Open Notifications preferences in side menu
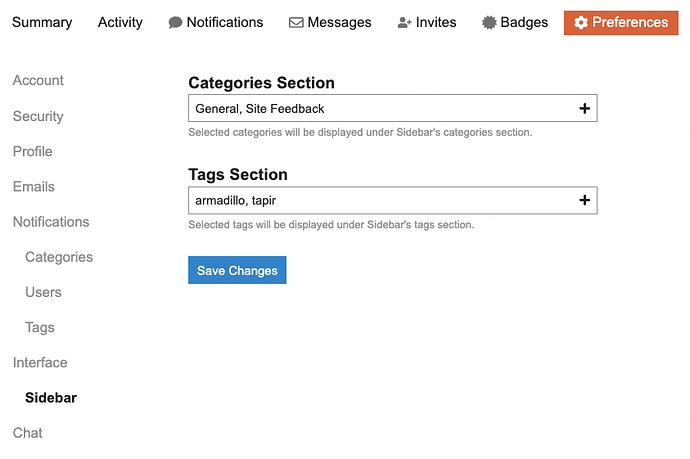 51,222
